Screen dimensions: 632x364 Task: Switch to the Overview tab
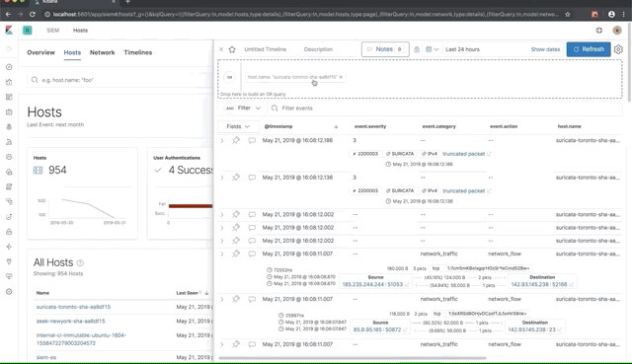pyautogui.click(x=40, y=52)
